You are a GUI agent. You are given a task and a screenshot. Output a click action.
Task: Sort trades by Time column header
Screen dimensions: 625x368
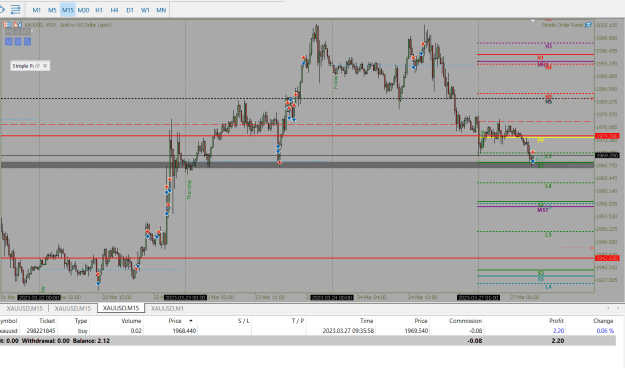click(367, 321)
